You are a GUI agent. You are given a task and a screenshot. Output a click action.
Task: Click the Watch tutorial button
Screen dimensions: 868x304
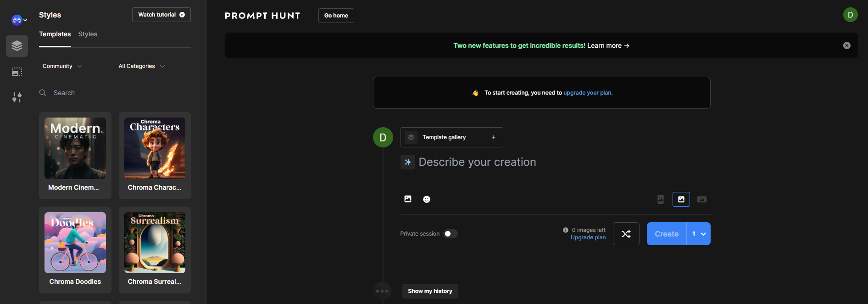[161, 15]
